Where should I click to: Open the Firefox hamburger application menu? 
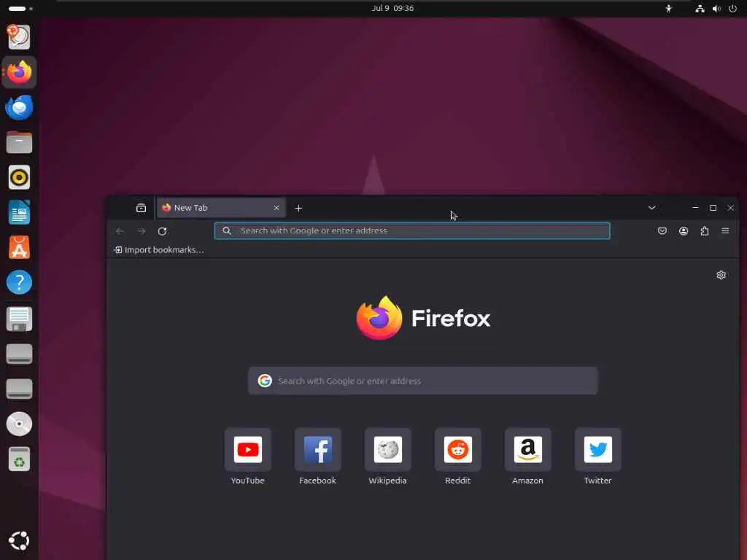pyautogui.click(x=726, y=231)
